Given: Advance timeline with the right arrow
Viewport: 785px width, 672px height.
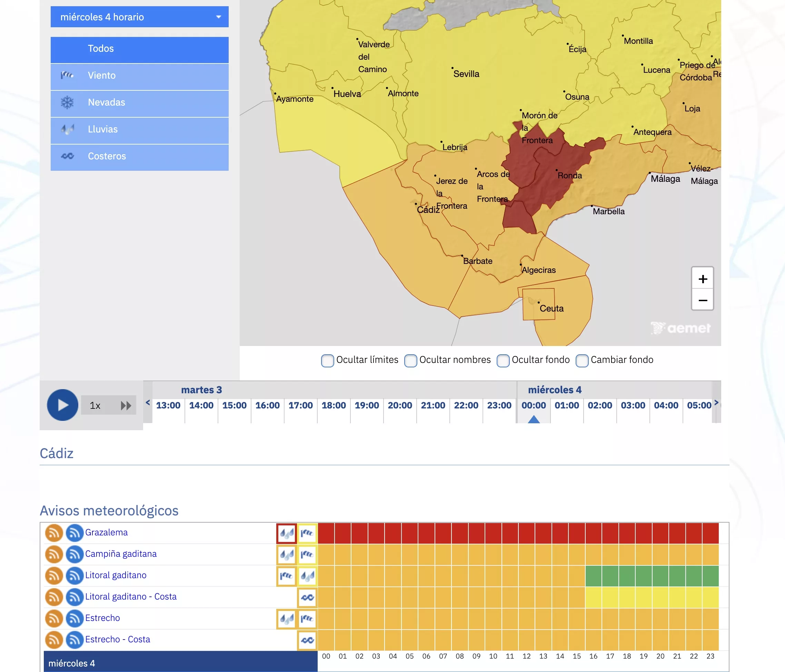Looking at the screenshot, I should [716, 403].
